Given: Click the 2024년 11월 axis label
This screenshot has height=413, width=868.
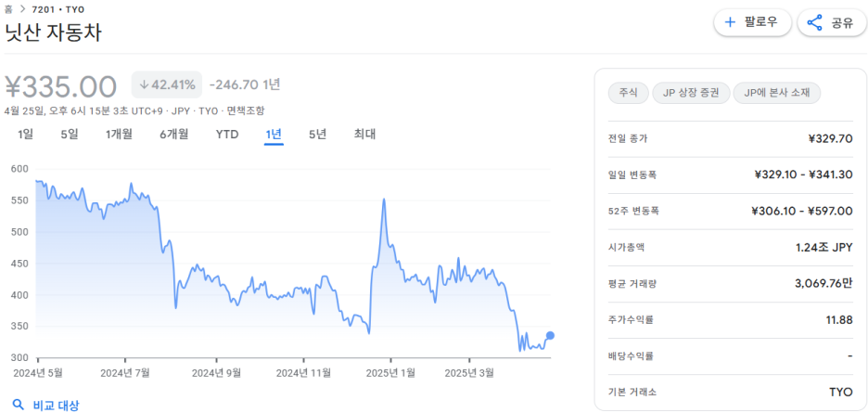Looking at the screenshot, I should (304, 373).
